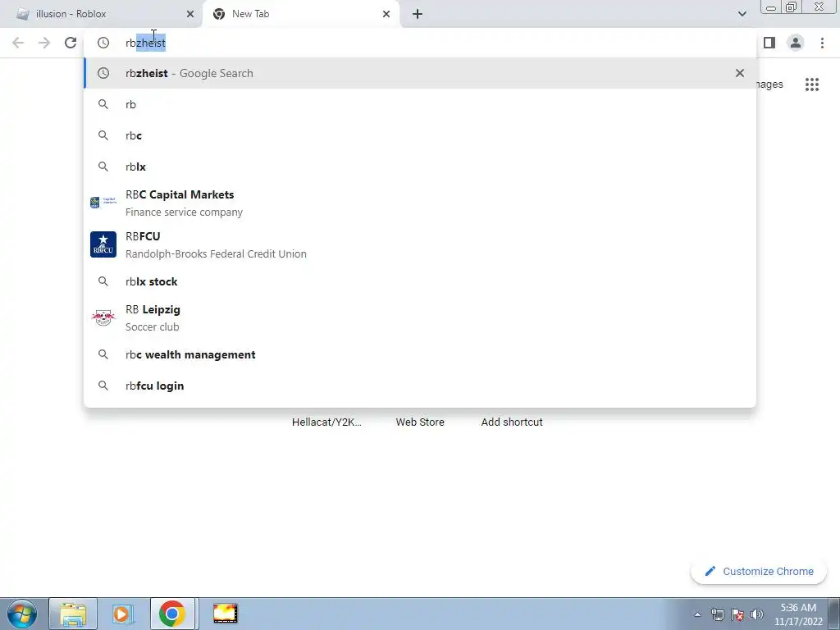Select RBFCU credit union suggestion

point(420,244)
